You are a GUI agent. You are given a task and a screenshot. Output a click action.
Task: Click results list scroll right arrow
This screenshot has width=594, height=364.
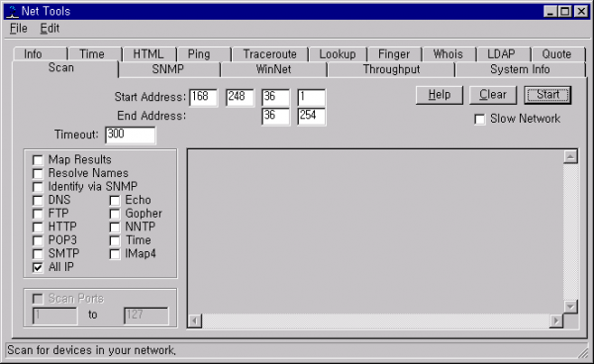pos(556,321)
